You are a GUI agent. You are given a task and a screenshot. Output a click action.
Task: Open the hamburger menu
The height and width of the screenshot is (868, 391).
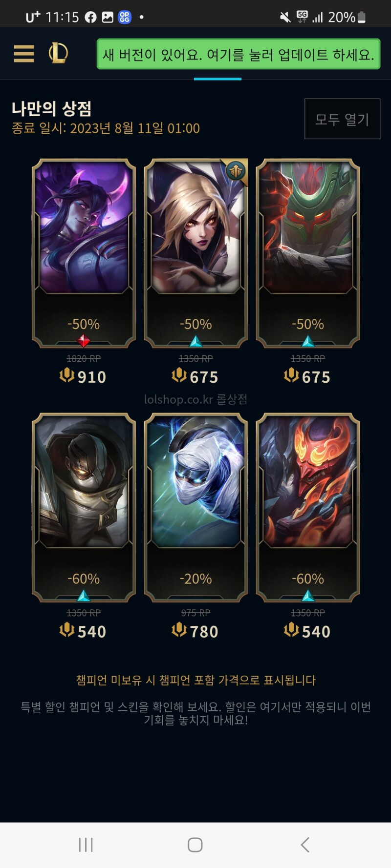click(x=24, y=54)
